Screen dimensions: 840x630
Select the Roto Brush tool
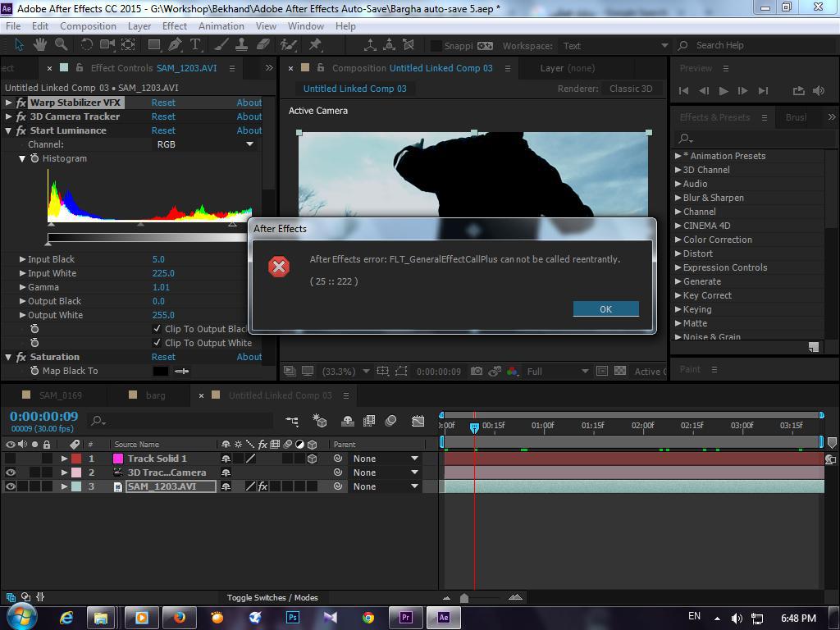288,45
